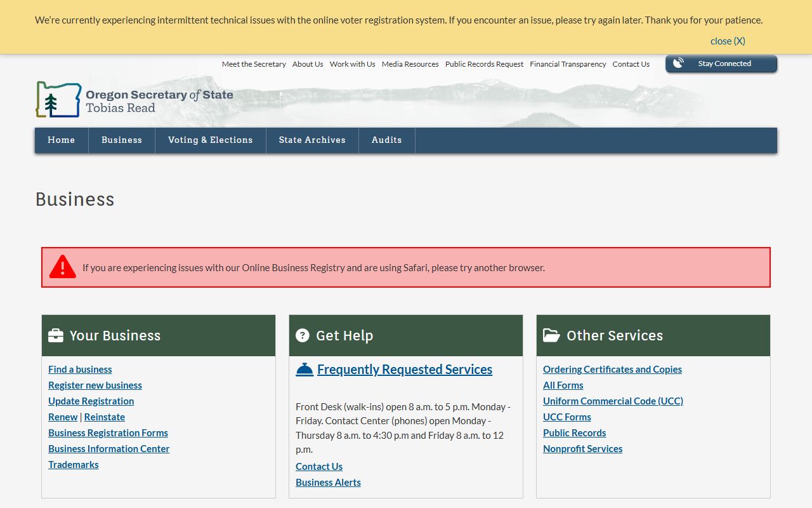The height and width of the screenshot is (508, 812).
Task: Visit Business Information Center
Action: click(x=109, y=449)
